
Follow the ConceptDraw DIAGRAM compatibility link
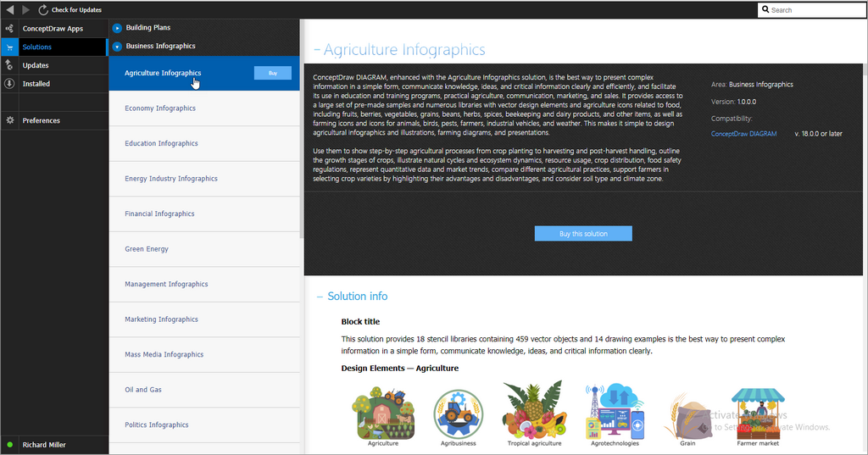tap(743, 133)
